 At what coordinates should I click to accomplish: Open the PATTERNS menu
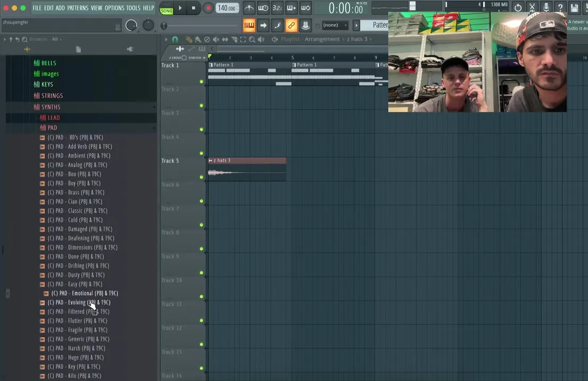coord(78,8)
